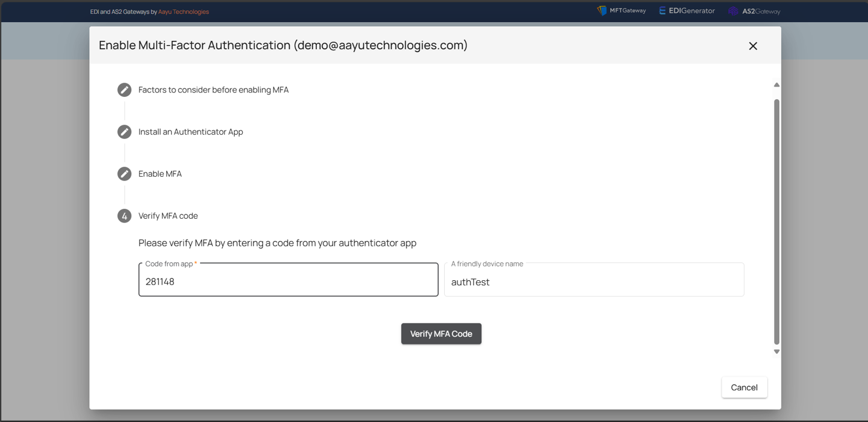Click the dialog title 'Enable Multi-Factor Authentication'

[x=283, y=45]
